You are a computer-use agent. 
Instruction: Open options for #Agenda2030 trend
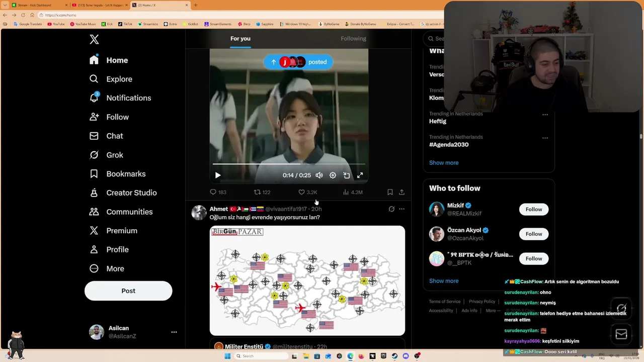tap(545, 138)
